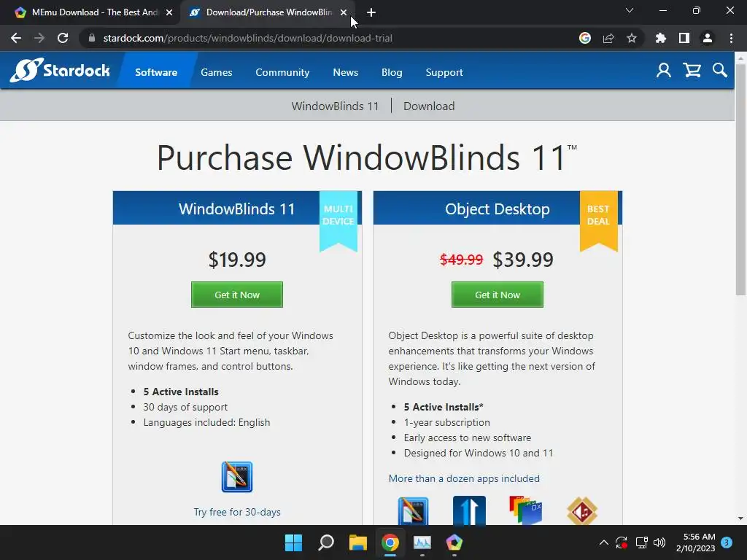Click Get it Now under $39.99
Viewport: 747px width, 560px height.
click(498, 295)
